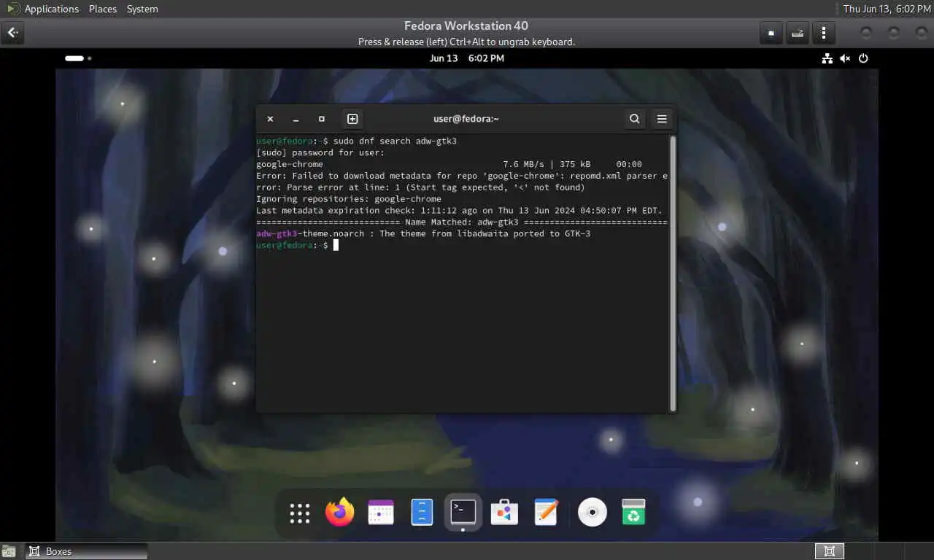Select the Boxes taskbar window button

(87, 551)
